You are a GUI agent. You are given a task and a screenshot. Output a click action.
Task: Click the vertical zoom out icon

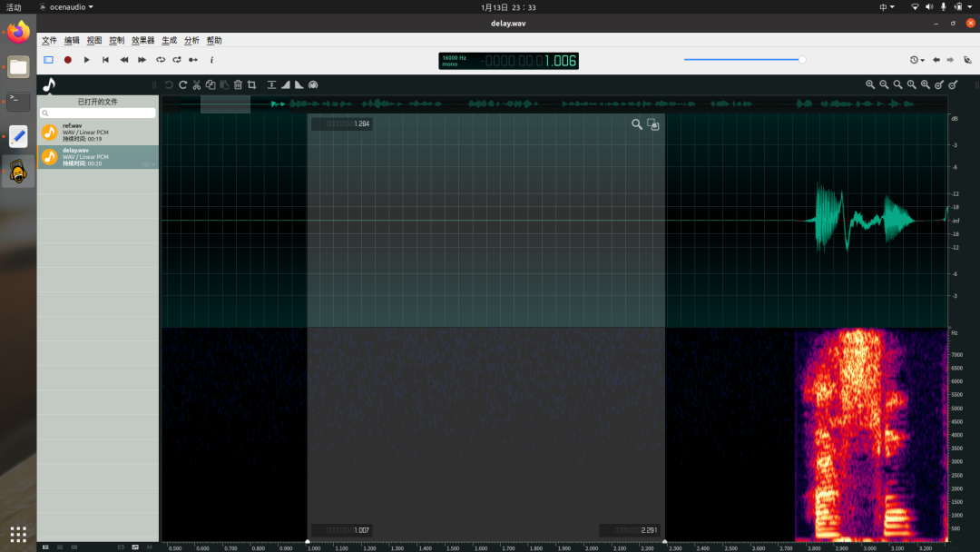tap(953, 84)
